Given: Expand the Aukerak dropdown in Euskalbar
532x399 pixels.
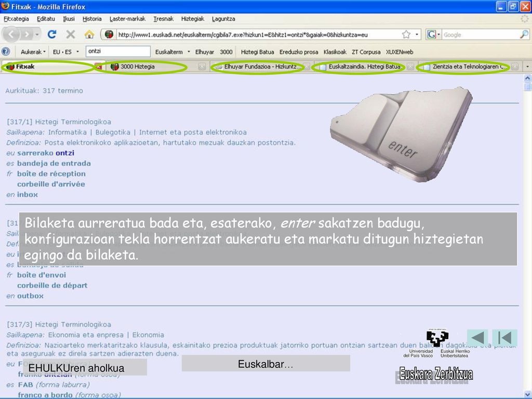Looking at the screenshot, I should pyautogui.click(x=33, y=52).
